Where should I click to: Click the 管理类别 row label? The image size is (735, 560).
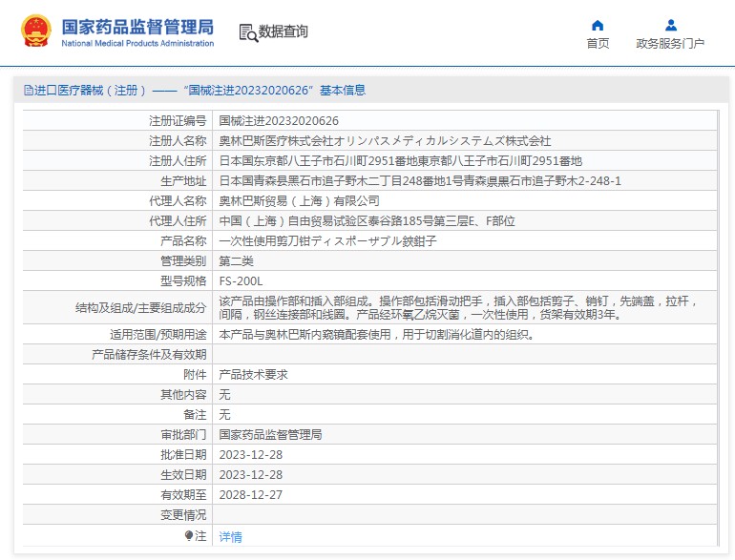coord(183,261)
